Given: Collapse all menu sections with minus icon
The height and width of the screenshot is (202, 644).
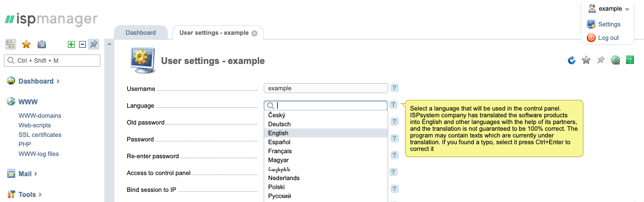Looking at the screenshot, I should click(82, 44).
